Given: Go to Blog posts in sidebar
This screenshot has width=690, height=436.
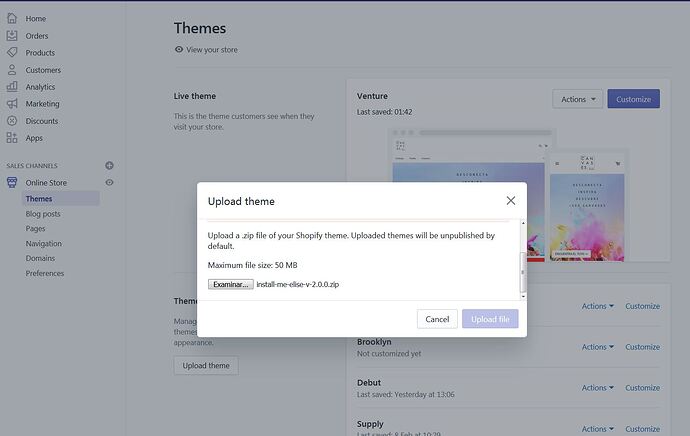Looking at the screenshot, I should [43, 214].
